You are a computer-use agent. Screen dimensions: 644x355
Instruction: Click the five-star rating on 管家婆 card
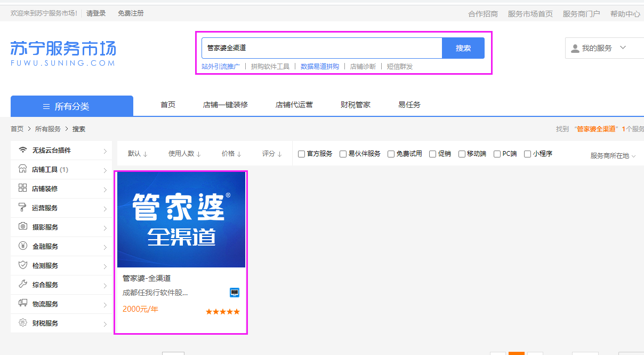223,312
